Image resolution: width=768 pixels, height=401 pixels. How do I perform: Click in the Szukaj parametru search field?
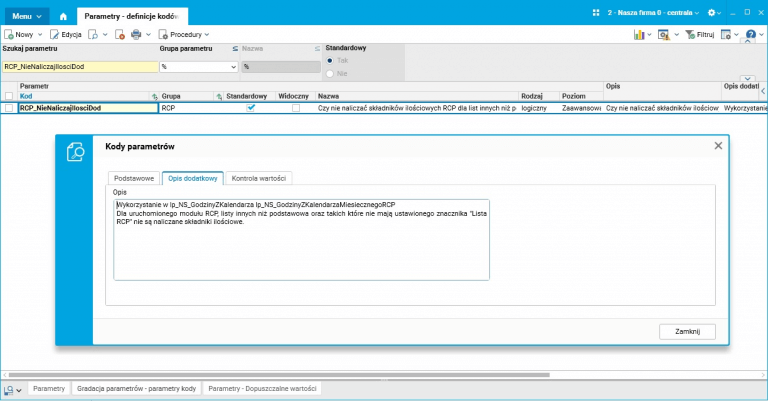(x=80, y=67)
